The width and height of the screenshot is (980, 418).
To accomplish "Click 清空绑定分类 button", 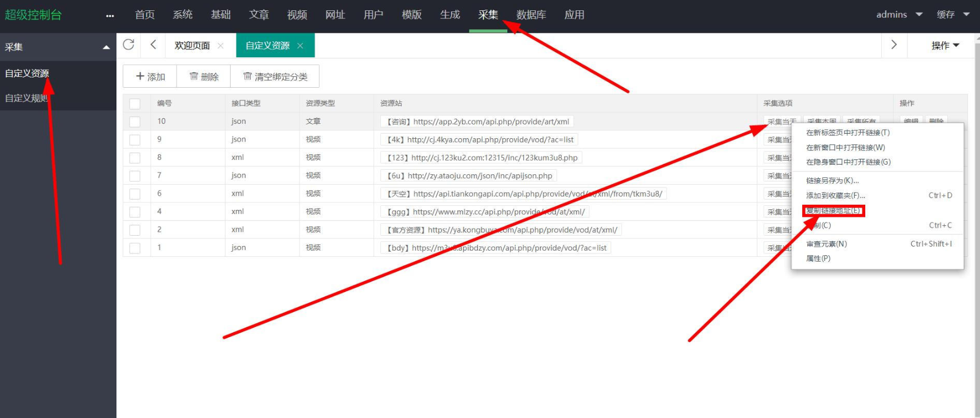I will (275, 76).
